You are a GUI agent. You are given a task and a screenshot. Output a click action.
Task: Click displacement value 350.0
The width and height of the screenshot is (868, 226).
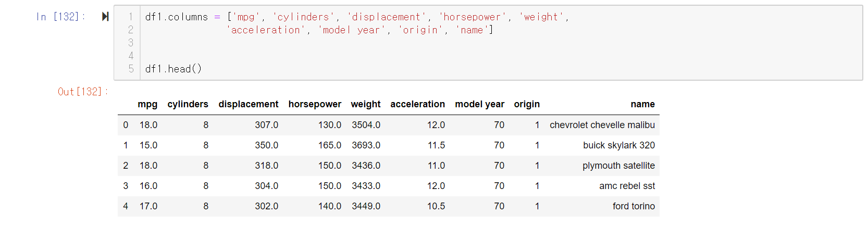point(266,145)
